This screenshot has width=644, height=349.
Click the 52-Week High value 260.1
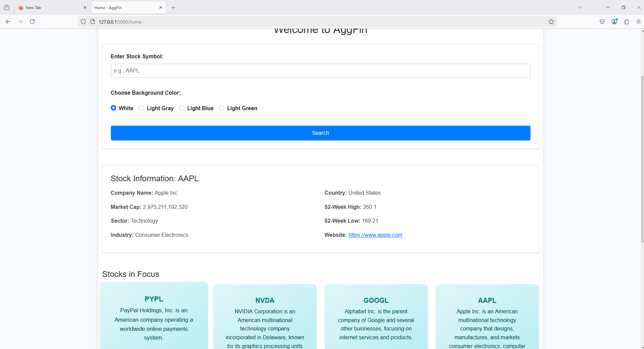(369, 207)
